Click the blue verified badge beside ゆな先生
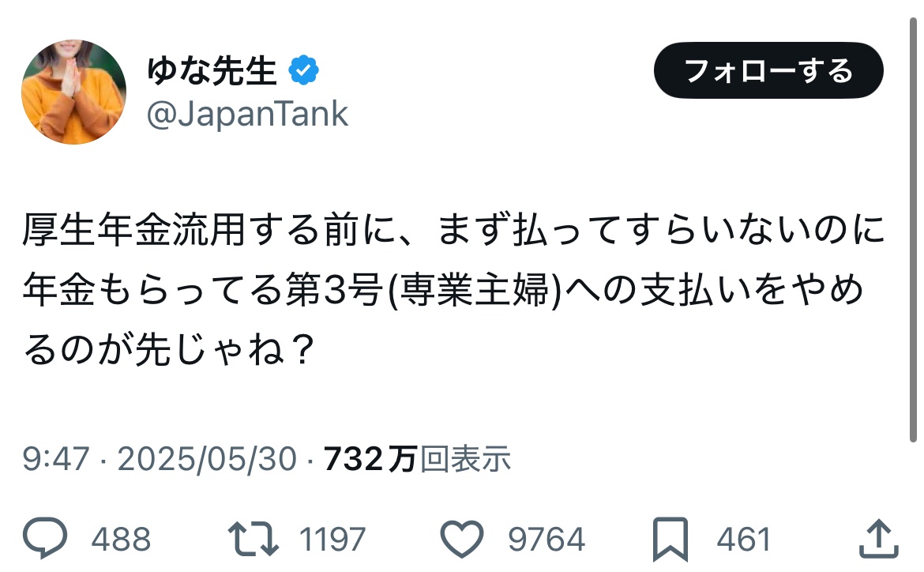Viewport: 924px width, 572px height. 303,72
